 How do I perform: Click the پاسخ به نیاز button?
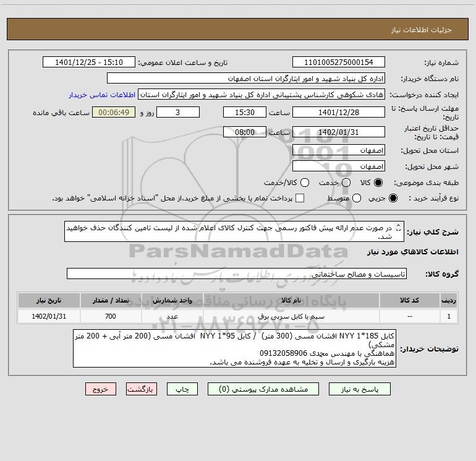tap(359, 389)
